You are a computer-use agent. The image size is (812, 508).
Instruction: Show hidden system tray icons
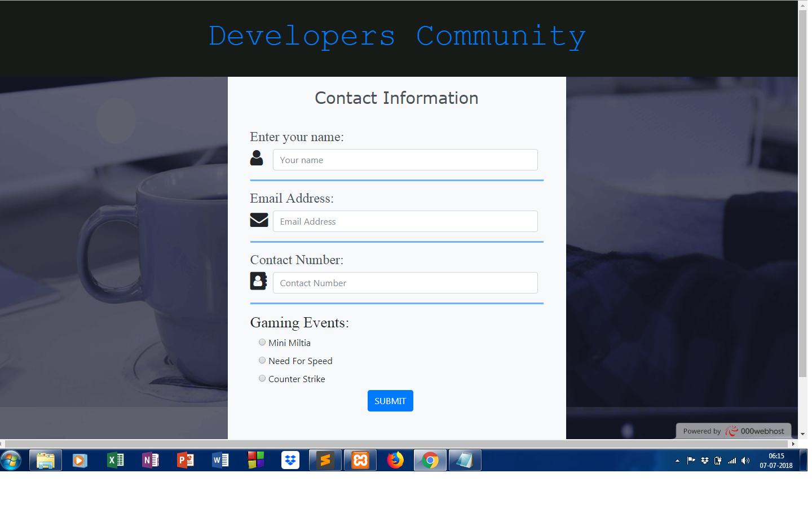(x=677, y=461)
